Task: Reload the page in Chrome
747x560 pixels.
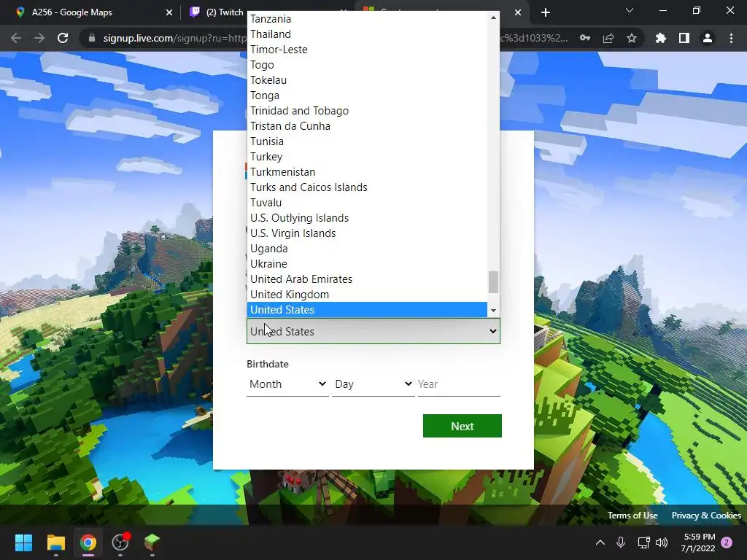Action: click(63, 38)
